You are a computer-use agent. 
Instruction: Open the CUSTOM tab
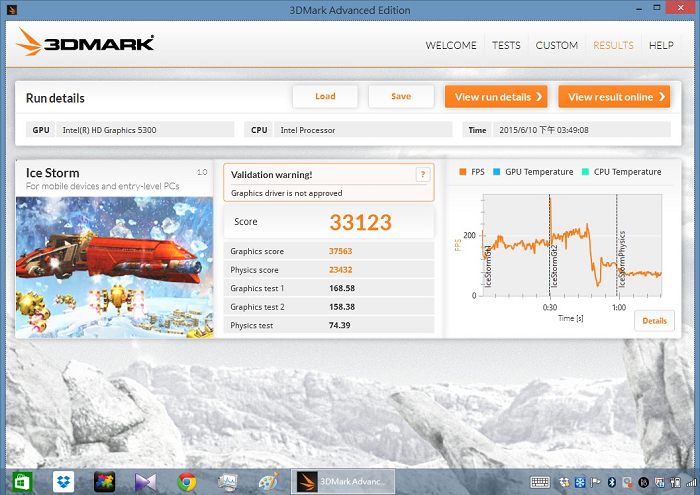tap(557, 46)
